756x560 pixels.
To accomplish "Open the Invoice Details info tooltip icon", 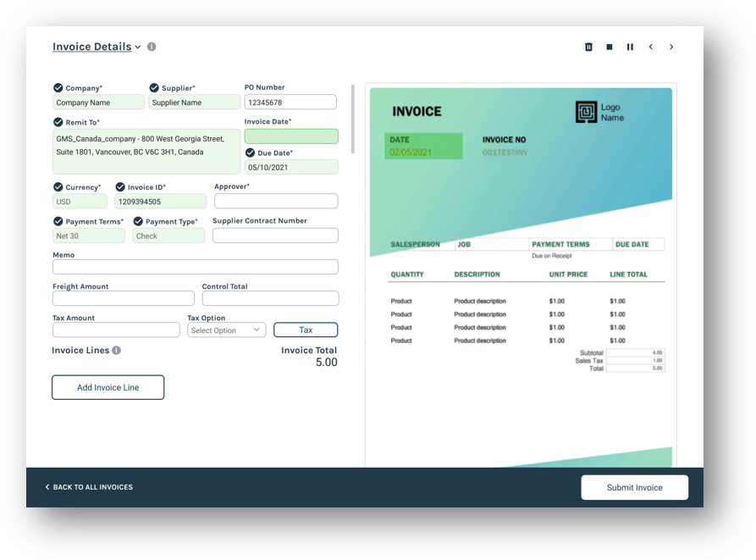I will point(151,47).
